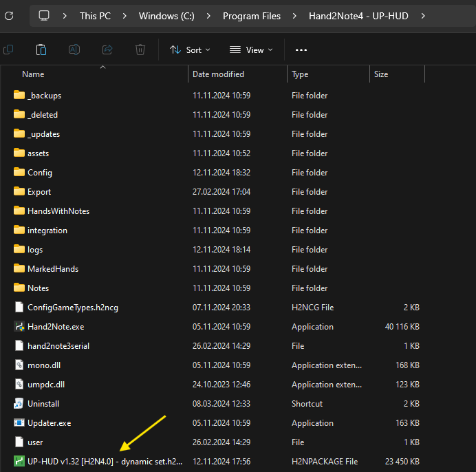The image size is (476, 472).
Task: Click the Refresh icon
Action: (9, 16)
